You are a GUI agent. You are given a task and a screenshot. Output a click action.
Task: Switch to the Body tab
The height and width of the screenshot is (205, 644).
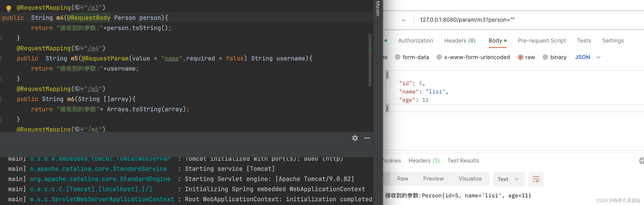[497, 40]
